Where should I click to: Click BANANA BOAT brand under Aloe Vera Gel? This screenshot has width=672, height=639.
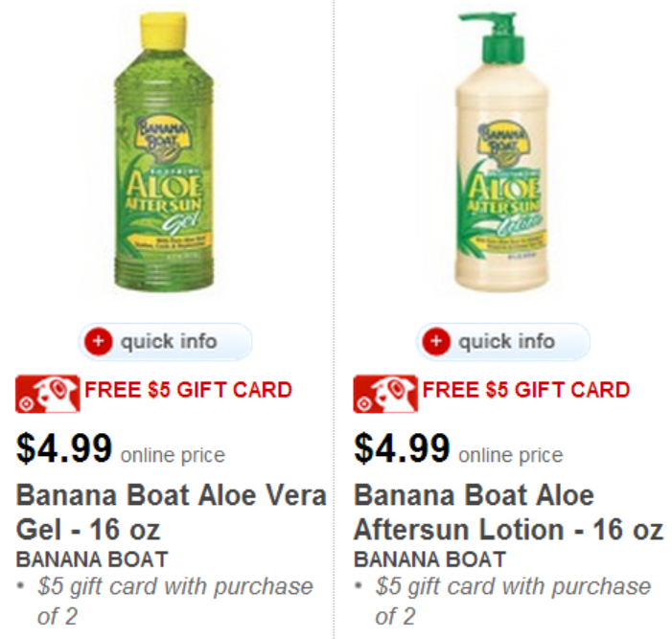(92, 559)
